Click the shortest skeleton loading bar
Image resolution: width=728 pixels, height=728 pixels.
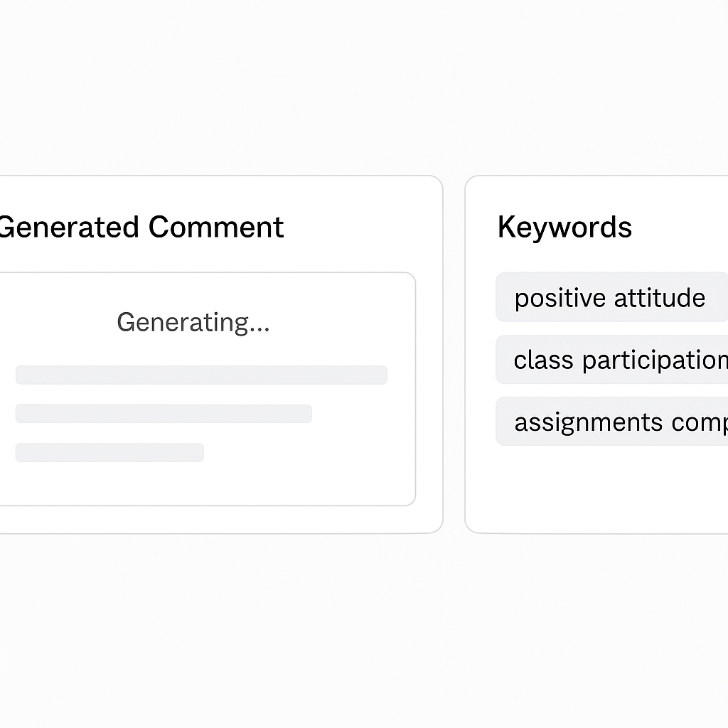109,453
